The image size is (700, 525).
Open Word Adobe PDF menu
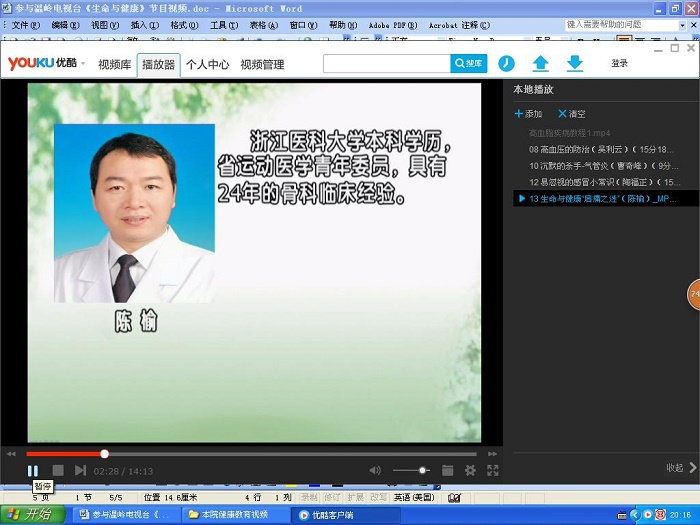coord(393,25)
